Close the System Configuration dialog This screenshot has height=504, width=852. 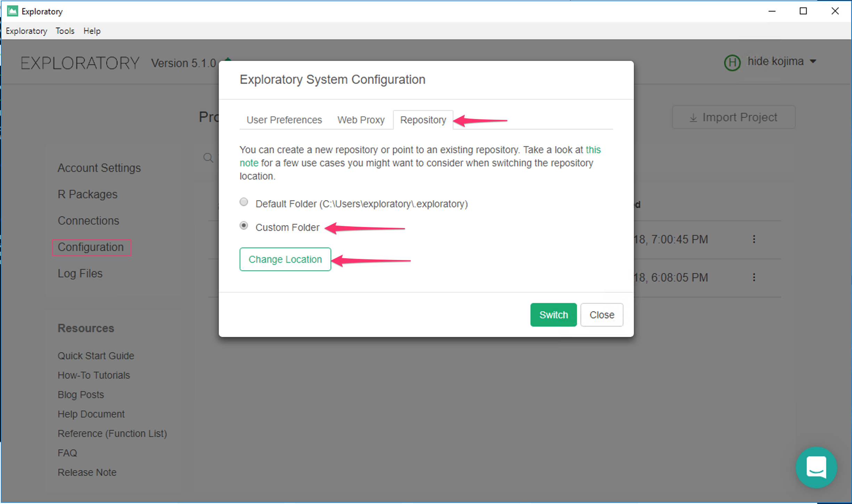602,315
